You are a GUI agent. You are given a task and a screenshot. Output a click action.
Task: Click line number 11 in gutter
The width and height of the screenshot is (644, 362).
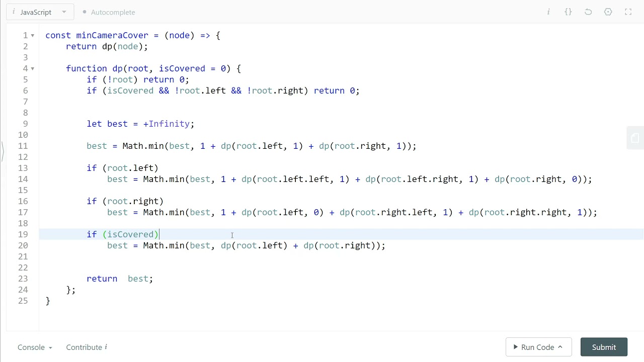tap(23, 146)
